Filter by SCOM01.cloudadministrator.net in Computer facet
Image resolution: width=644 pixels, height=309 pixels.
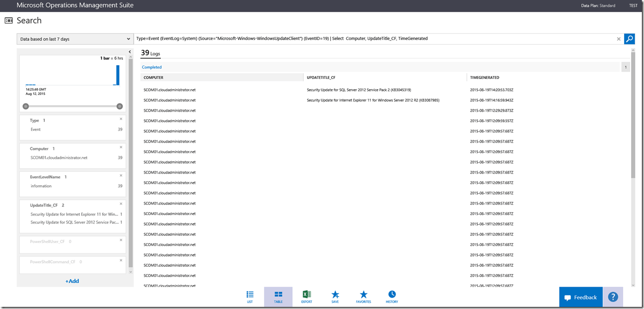tap(59, 158)
